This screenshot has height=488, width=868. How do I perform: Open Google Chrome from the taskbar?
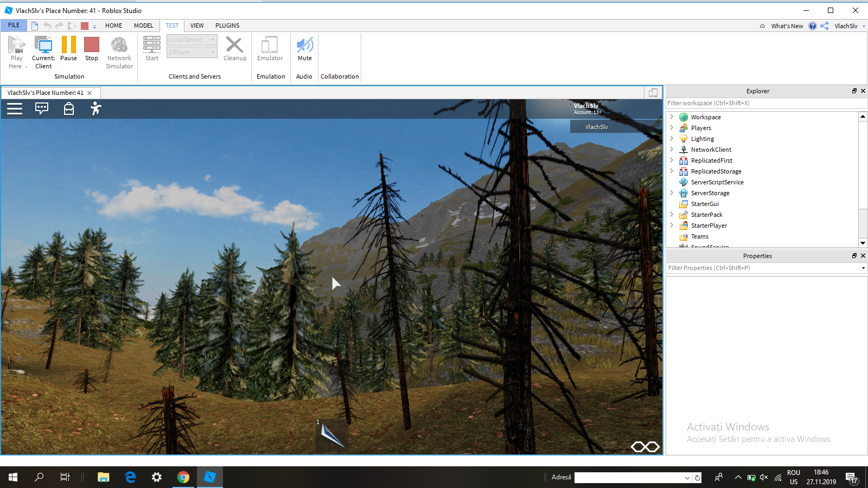pos(183,477)
